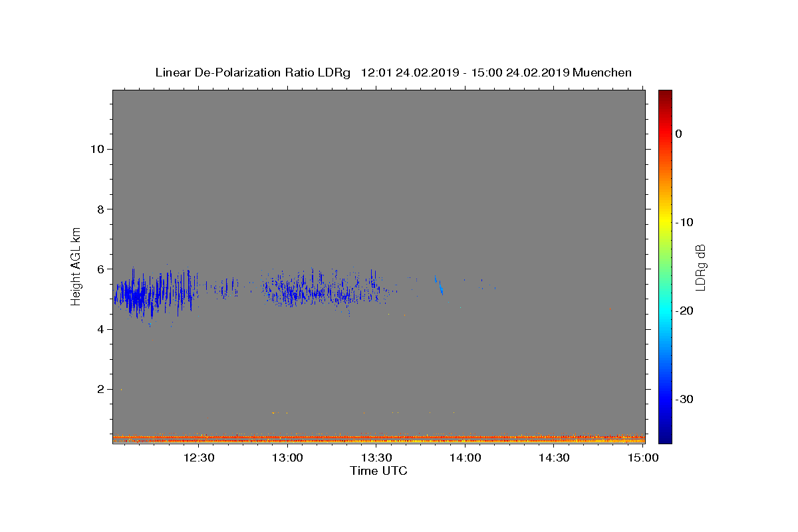Image resolution: width=798 pixels, height=532 pixels.
Task: Click the colorbar tick label -20
Action: (x=685, y=311)
